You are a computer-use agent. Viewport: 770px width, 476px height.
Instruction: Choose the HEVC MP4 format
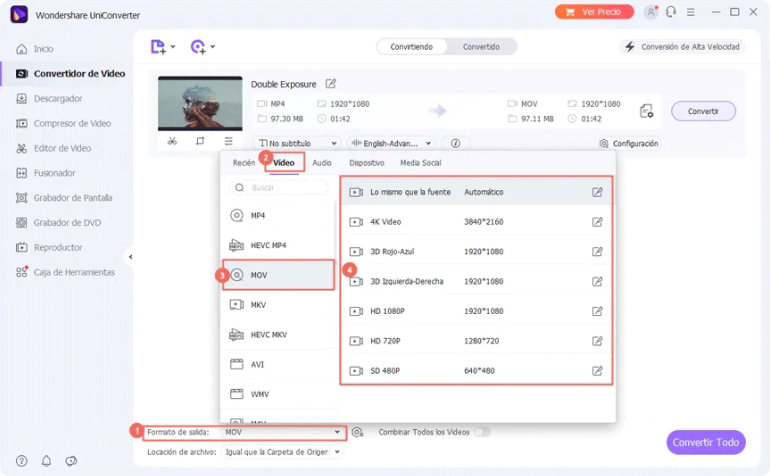pos(278,245)
